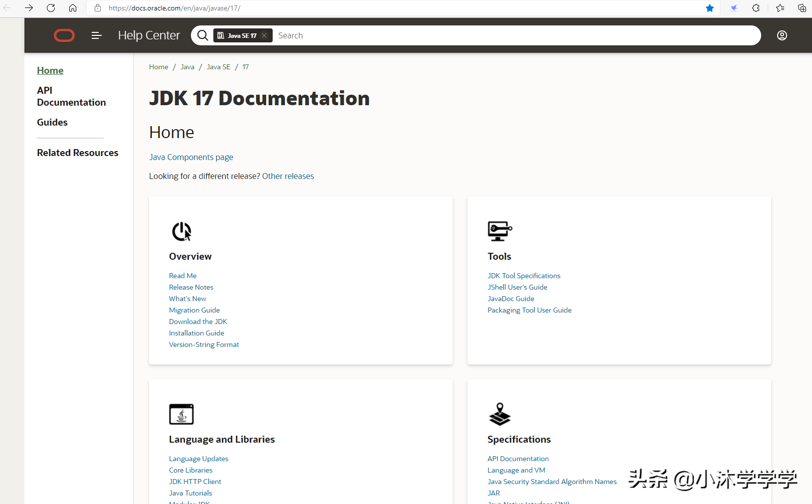Open JShell User's Guide link

coord(517,287)
